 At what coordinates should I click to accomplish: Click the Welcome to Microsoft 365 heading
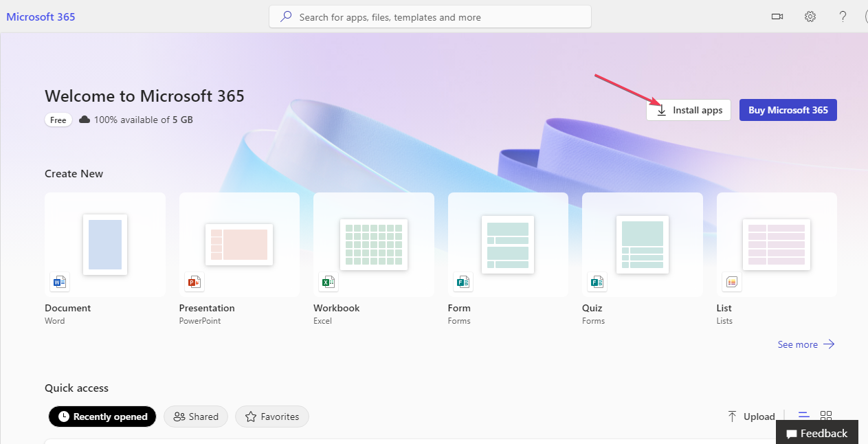click(144, 96)
